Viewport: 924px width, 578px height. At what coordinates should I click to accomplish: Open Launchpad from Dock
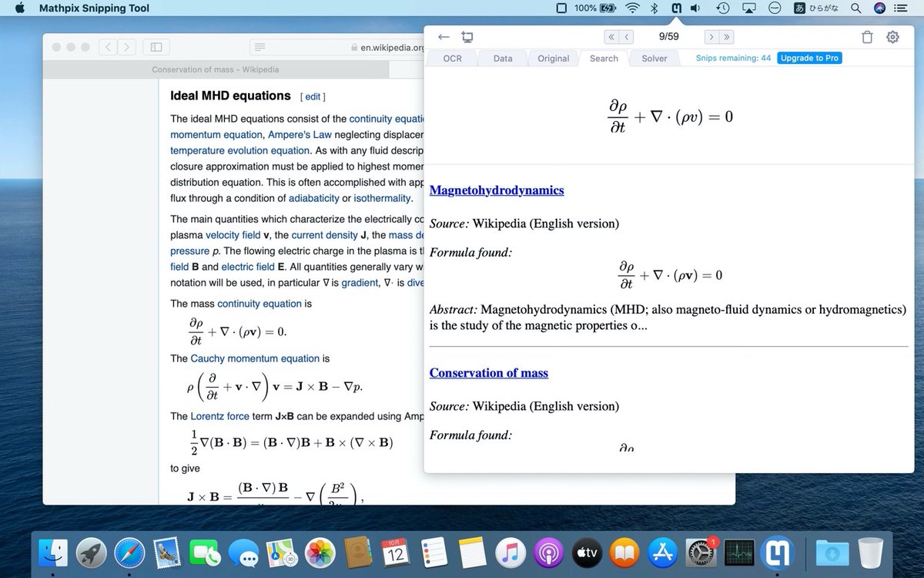tap(92, 553)
